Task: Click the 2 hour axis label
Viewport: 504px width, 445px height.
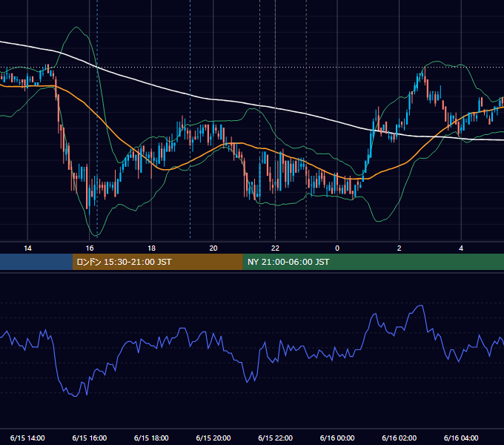Action: (399, 248)
